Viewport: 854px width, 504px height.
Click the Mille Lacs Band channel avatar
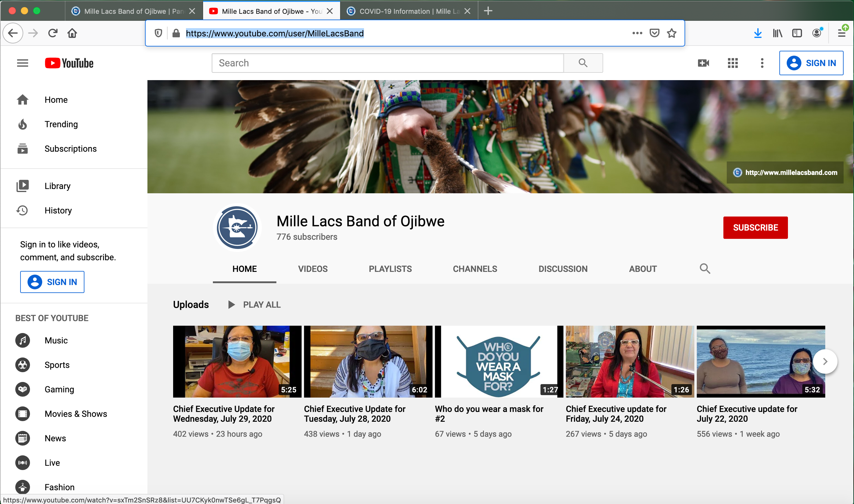[x=237, y=227]
